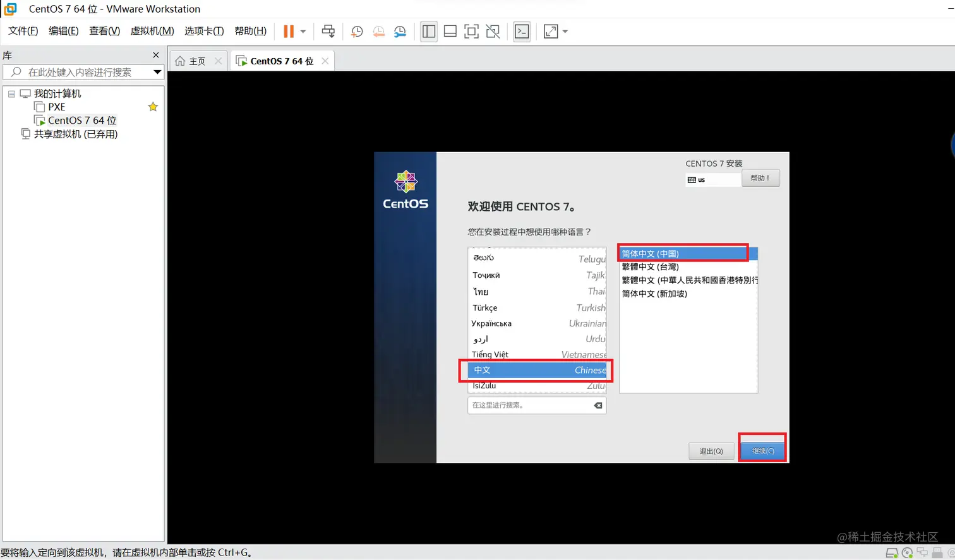
Task: Clear the language search field icon
Action: 598,405
